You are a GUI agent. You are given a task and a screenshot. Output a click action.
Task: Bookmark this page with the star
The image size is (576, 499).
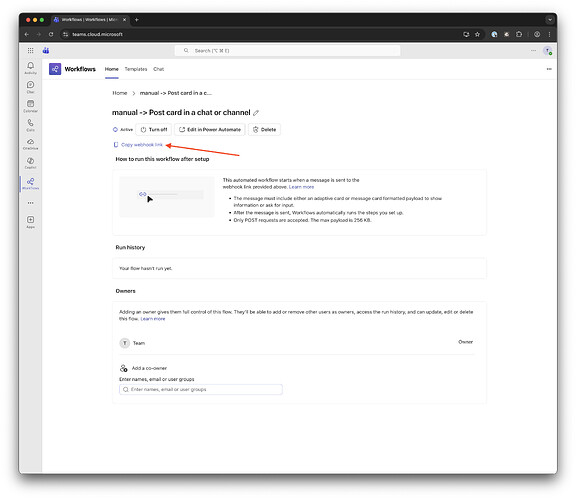477,34
